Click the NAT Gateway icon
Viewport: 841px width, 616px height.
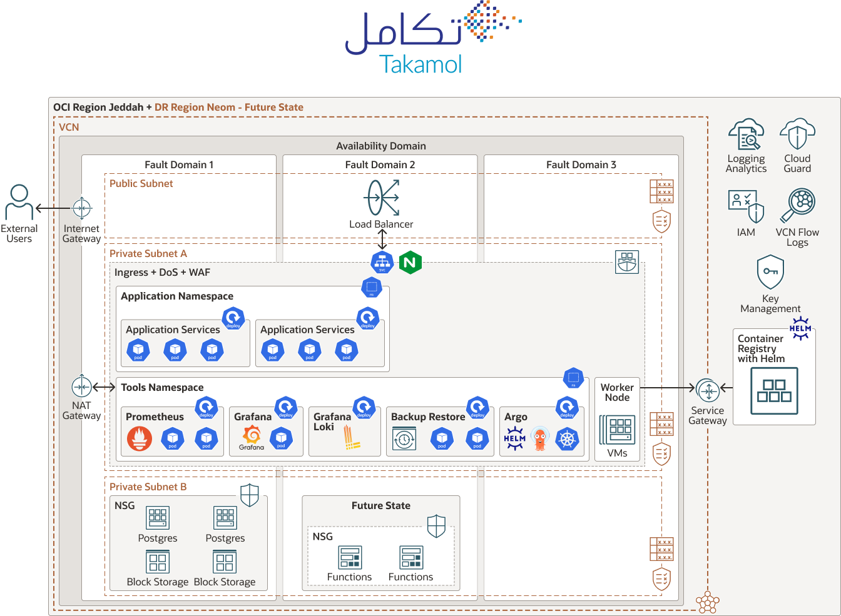point(82,386)
